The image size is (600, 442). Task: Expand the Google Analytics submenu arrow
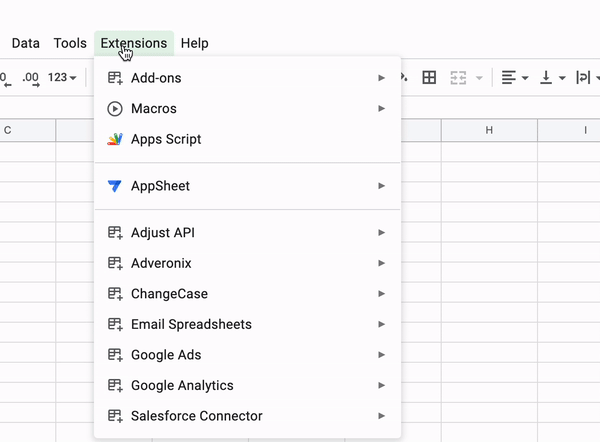(x=381, y=385)
